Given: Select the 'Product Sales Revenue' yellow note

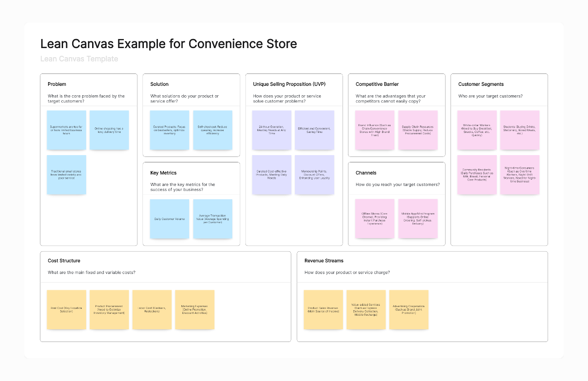Looking at the screenshot, I should point(323,310).
